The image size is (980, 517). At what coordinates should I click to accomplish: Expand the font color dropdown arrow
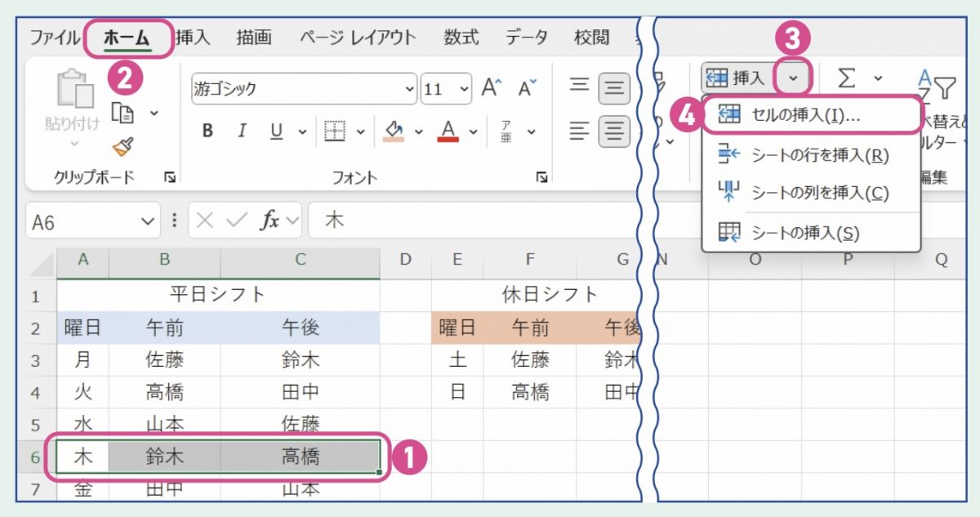click(474, 131)
